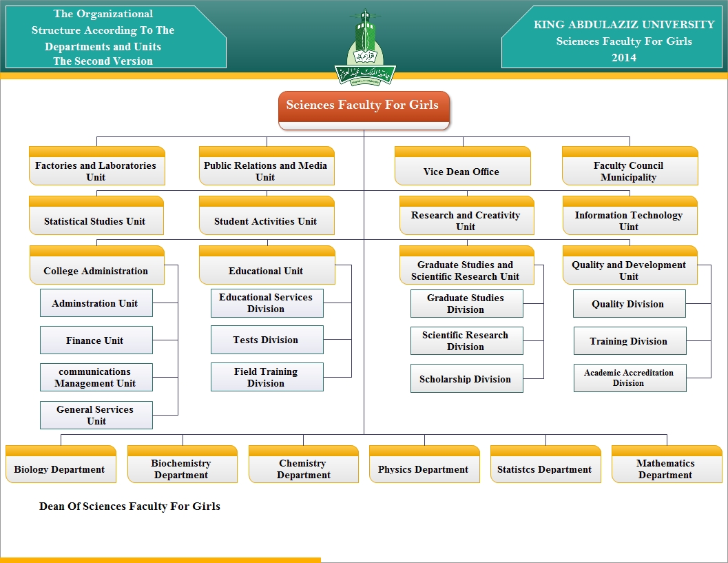Click the General Services Unit box
728x563 pixels.
coord(96,415)
